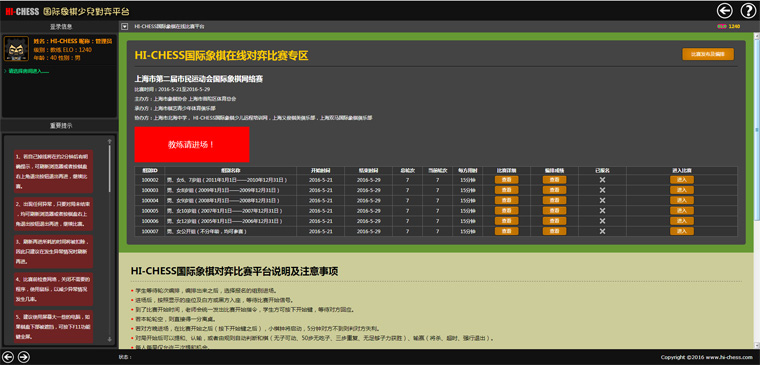Image resolution: width=760 pixels, height=365 pixels.
Task: Click heading HI-CHESS国际象棋在线对弈比赛专区
Action: [221, 56]
